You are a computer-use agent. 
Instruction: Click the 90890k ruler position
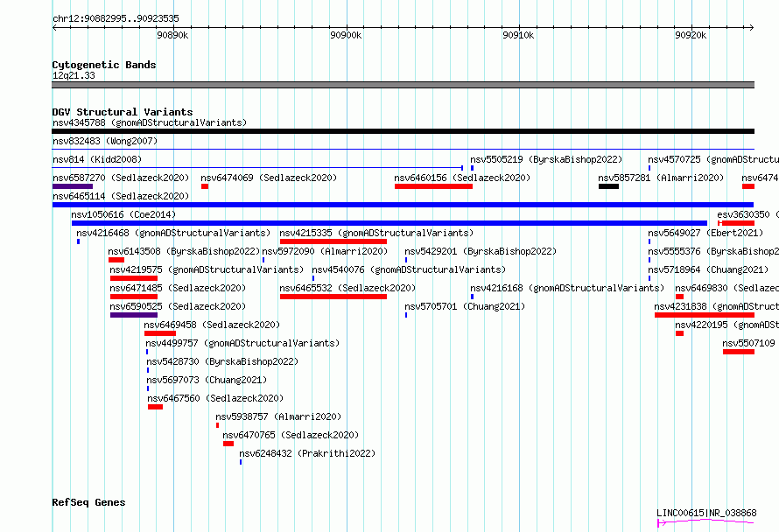pos(172,35)
